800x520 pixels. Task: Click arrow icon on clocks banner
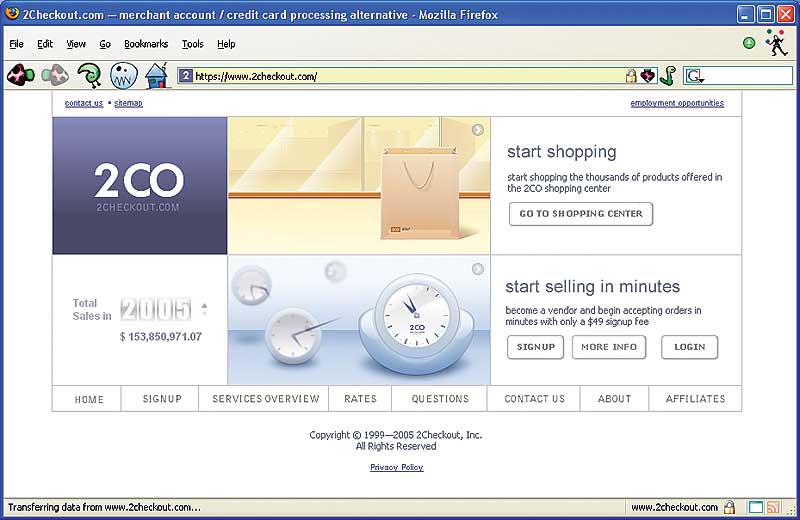click(x=478, y=269)
